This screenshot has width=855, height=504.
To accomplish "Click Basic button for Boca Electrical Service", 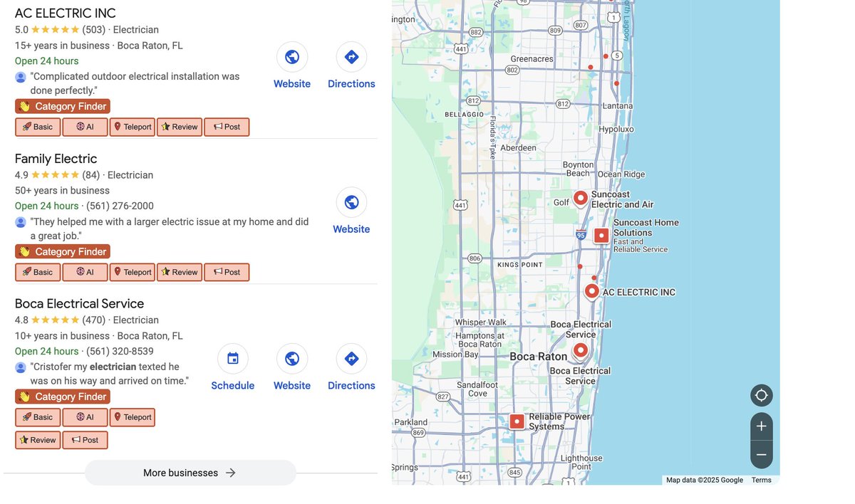I will pos(38,417).
